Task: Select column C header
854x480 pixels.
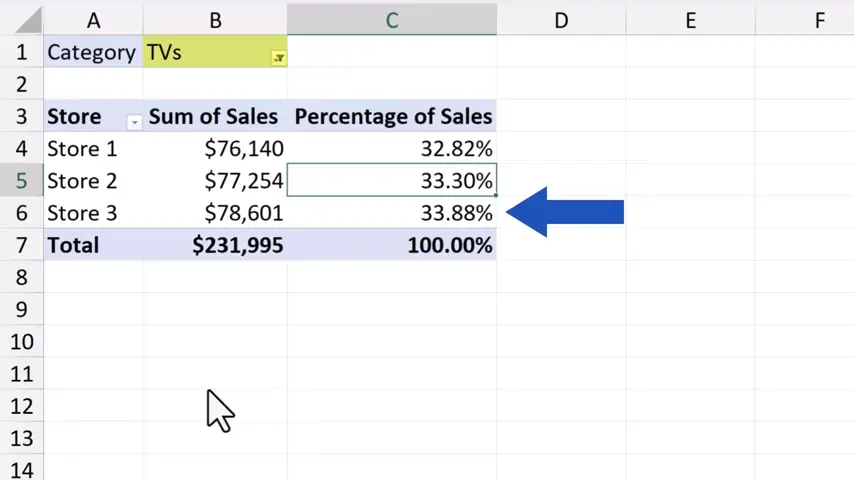Action: tap(391, 19)
